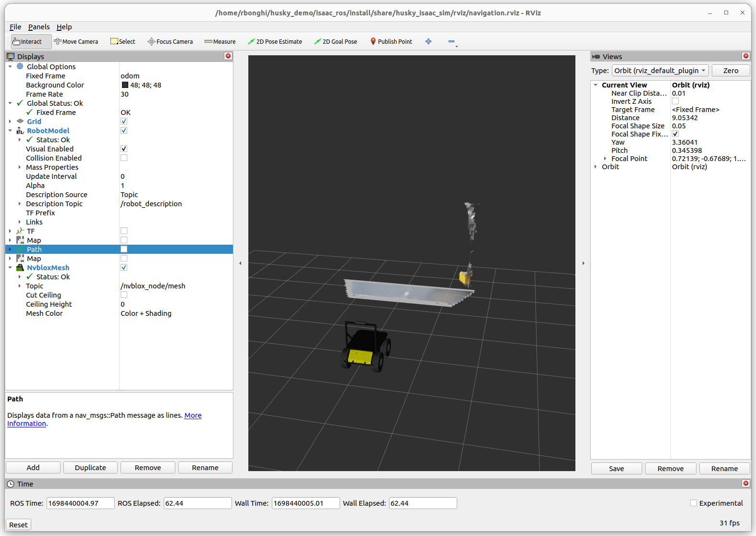Close the Time panel
This screenshot has width=756, height=536.
pos(746,483)
